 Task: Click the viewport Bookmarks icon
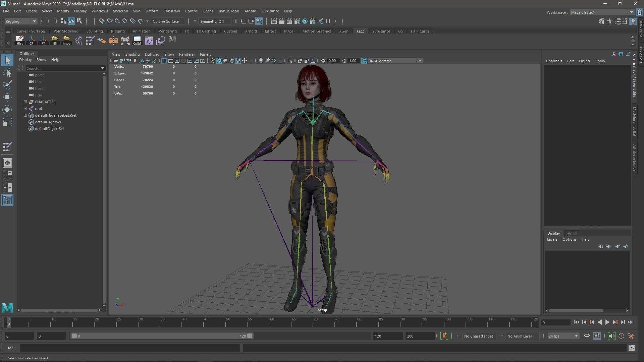point(135,61)
